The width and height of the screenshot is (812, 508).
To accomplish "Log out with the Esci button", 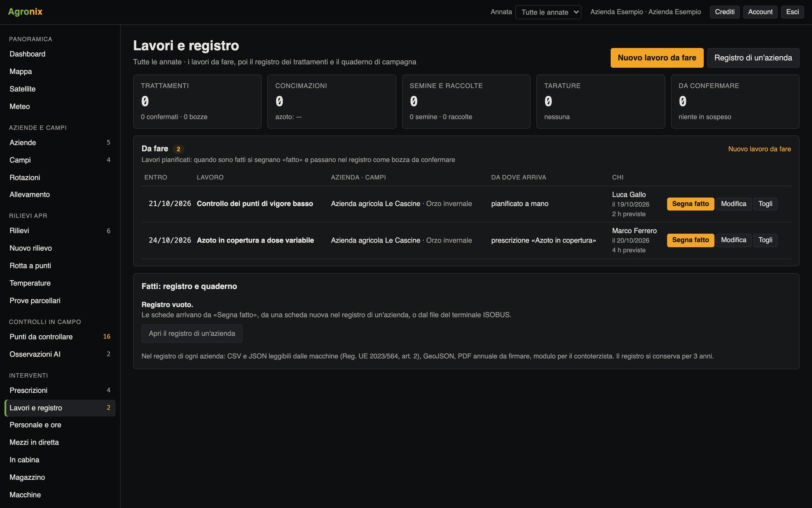I will [x=792, y=12].
